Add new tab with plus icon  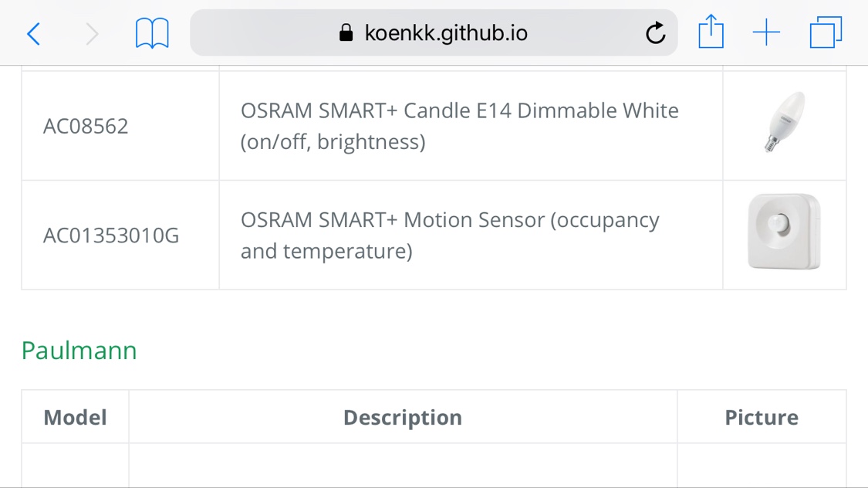(767, 32)
